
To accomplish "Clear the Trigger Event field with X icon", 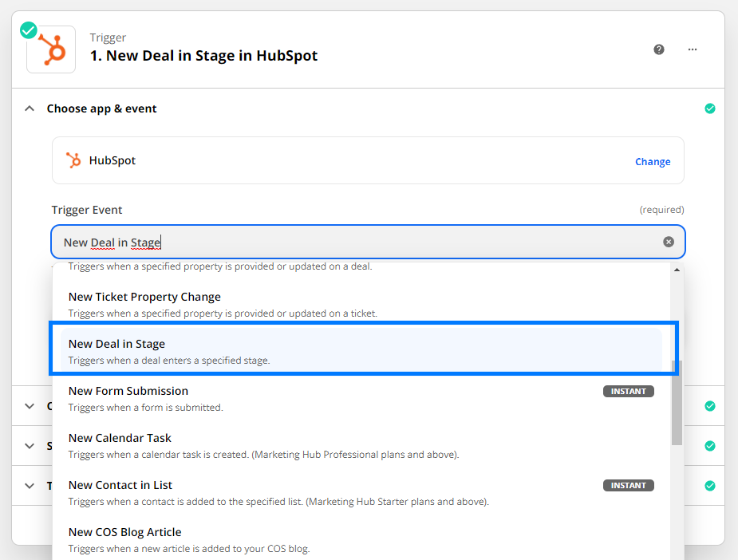I will click(669, 242).
